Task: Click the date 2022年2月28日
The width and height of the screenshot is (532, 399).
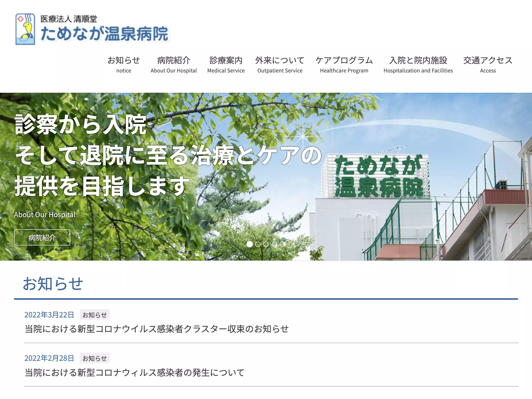Action: 49,358
